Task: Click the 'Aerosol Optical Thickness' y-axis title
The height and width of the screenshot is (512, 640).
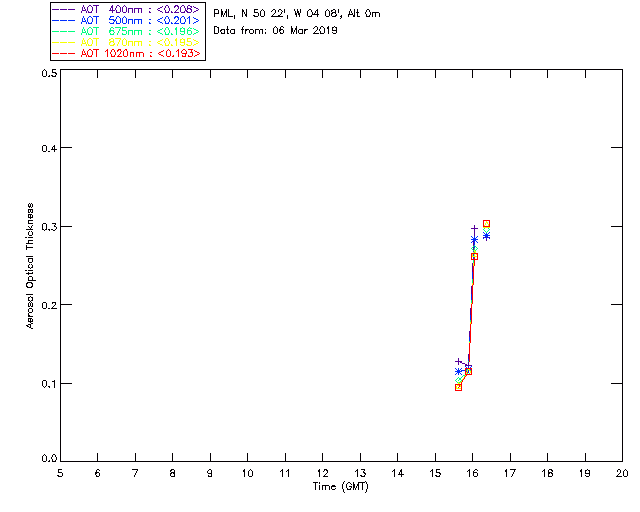Action: pos(30,266)
